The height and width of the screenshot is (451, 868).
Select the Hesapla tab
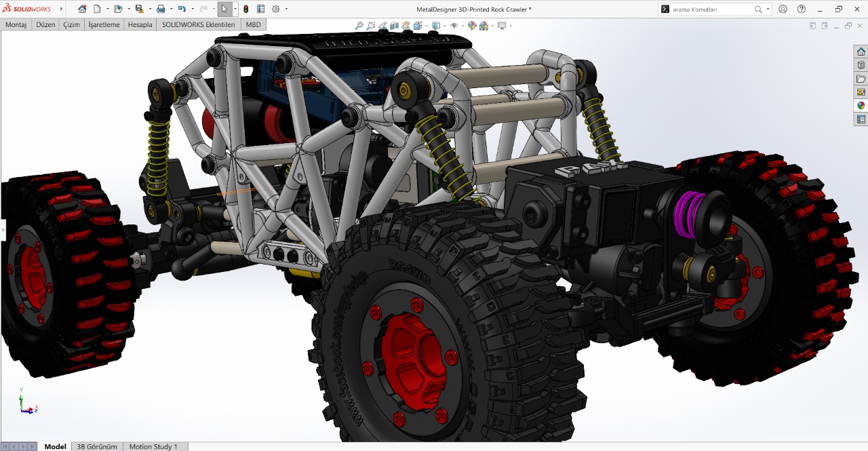(140, 24)
